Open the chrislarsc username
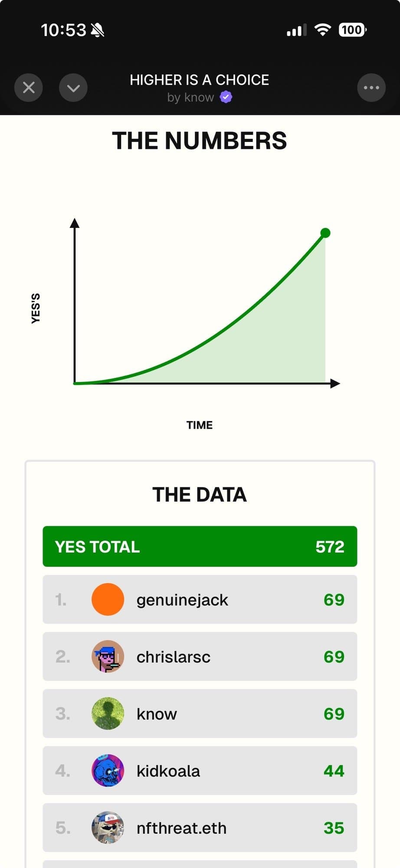This screenshot has height=868, width=400. 174,657
